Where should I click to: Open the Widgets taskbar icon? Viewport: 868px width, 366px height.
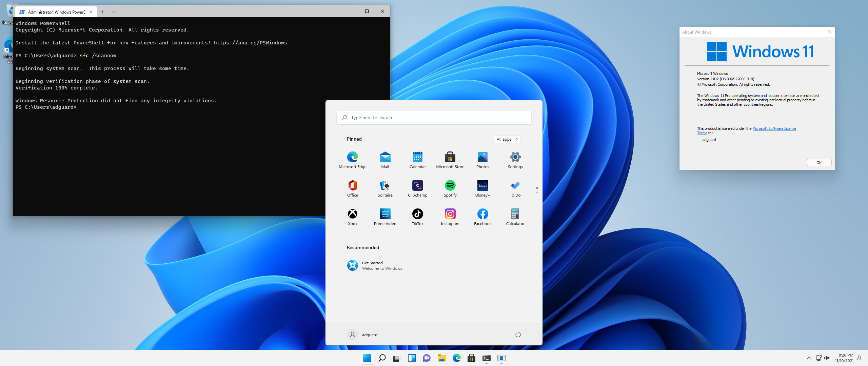click(412, 358)
